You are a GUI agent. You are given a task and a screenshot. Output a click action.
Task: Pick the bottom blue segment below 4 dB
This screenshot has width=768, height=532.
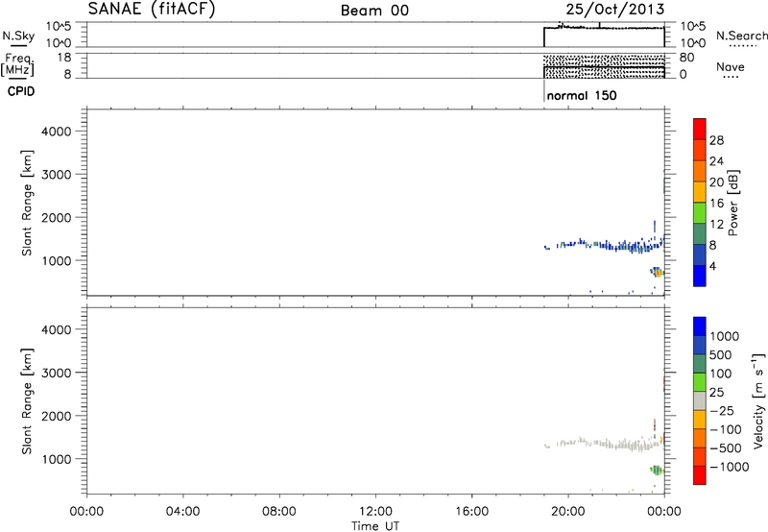[x=700, y=276]
